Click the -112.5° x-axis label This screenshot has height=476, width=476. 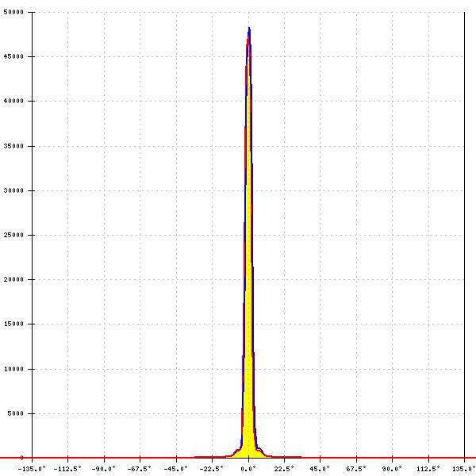[67, 469]
